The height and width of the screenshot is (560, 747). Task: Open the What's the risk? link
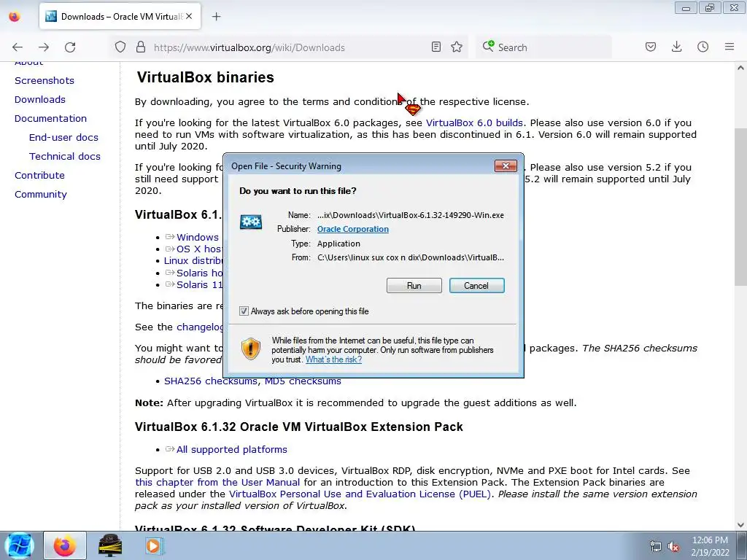point(333,359)
